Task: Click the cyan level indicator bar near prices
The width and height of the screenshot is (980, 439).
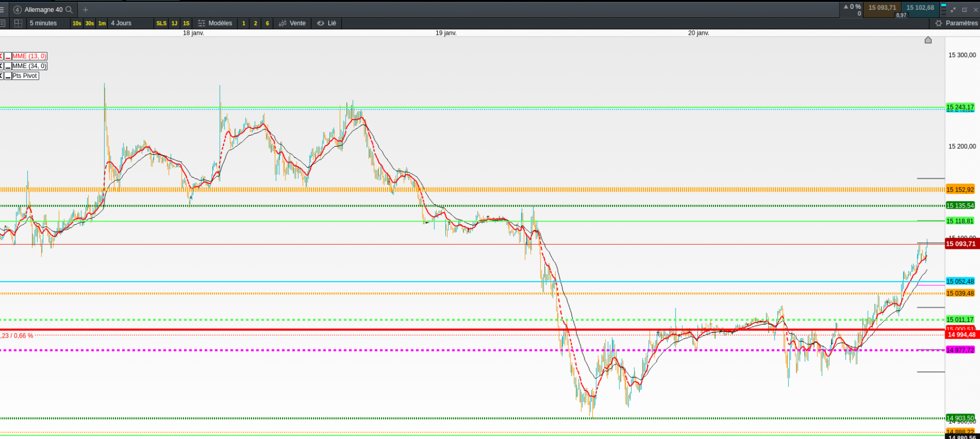Action: coord(944,5)
